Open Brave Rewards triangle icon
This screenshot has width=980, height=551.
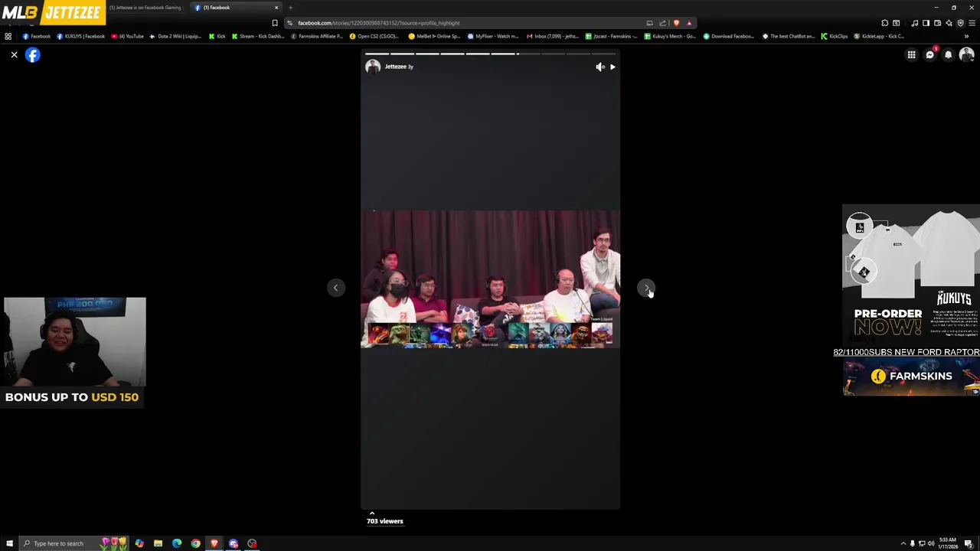point(689,23)
